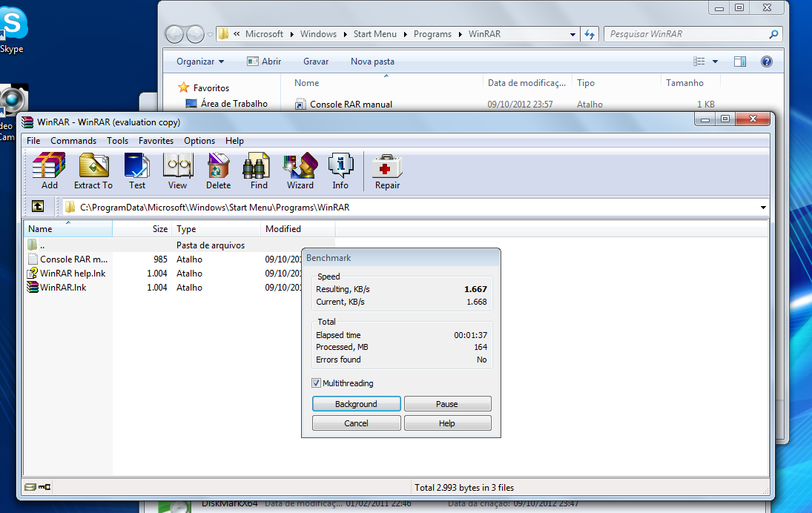
Task: Open the Explorer view options dropdown arrow
Action: pos(715,62)
